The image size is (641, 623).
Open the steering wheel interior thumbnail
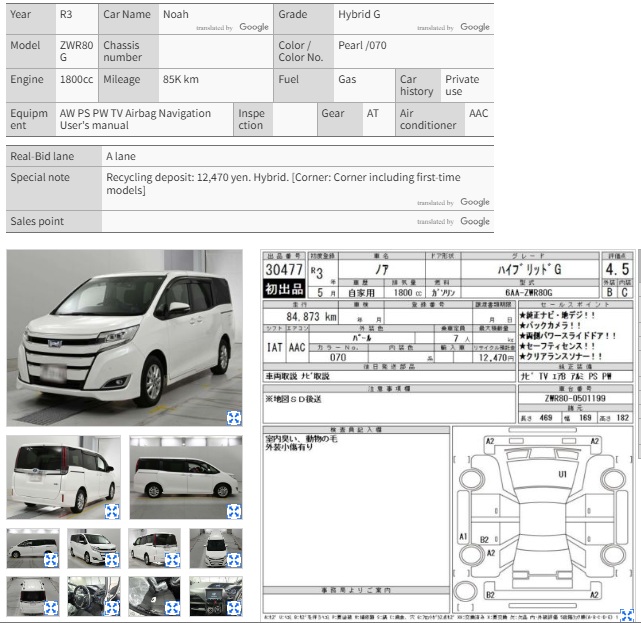point(94,596)
